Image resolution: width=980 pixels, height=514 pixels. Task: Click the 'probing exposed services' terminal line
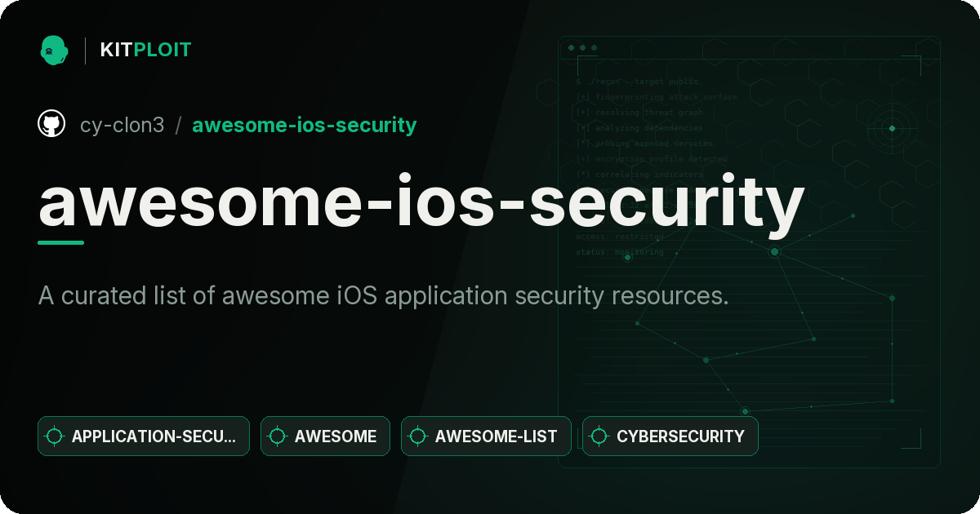coord(644,144)
